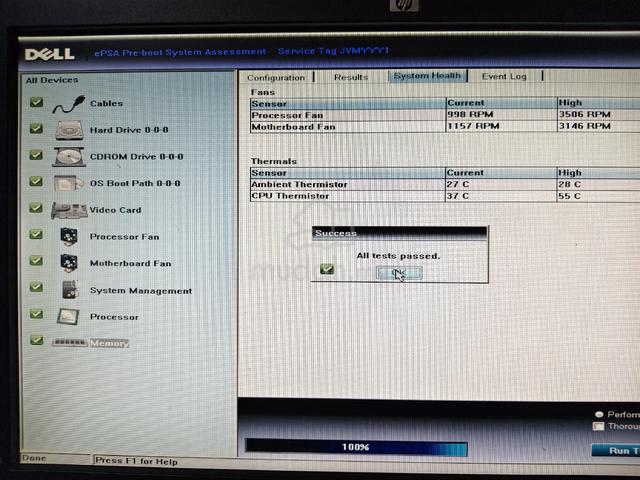Click the CDROM Drive disc icon
Image resolution: width=640 pixels, height=480 pixels.
click(x=69, y=157)
